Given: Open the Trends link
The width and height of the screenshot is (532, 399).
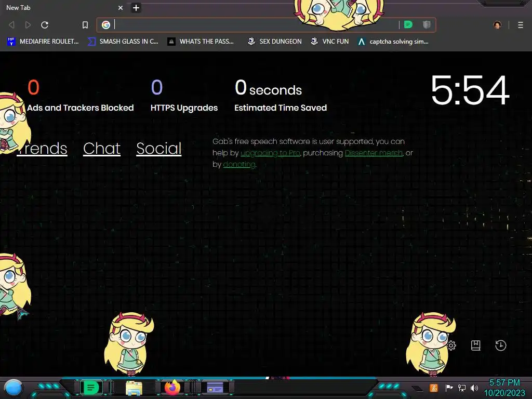Looking at the screenshot, I should tap(42, 148).
